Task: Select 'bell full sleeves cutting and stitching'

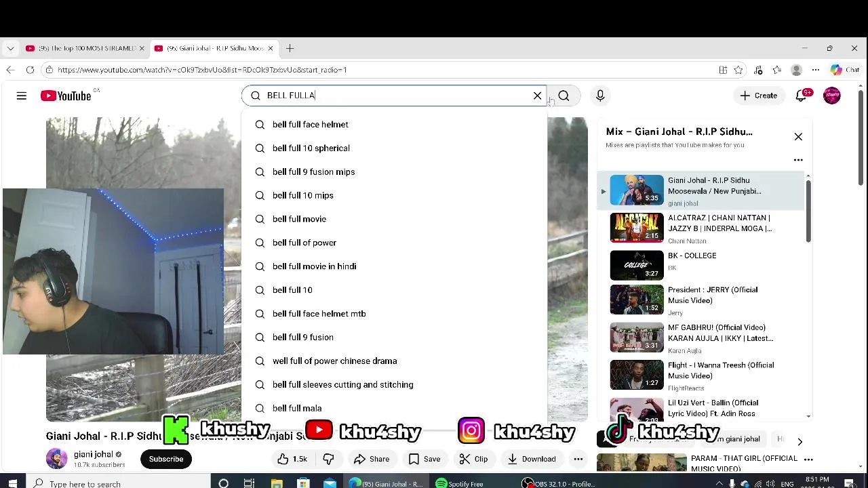Action: coord(394,384)
